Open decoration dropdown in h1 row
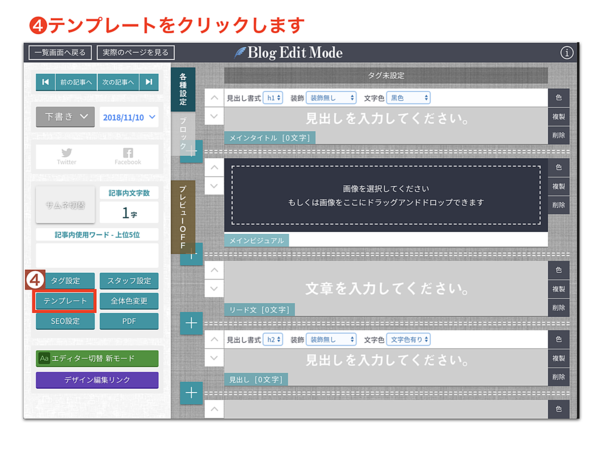 click(331, 98)
